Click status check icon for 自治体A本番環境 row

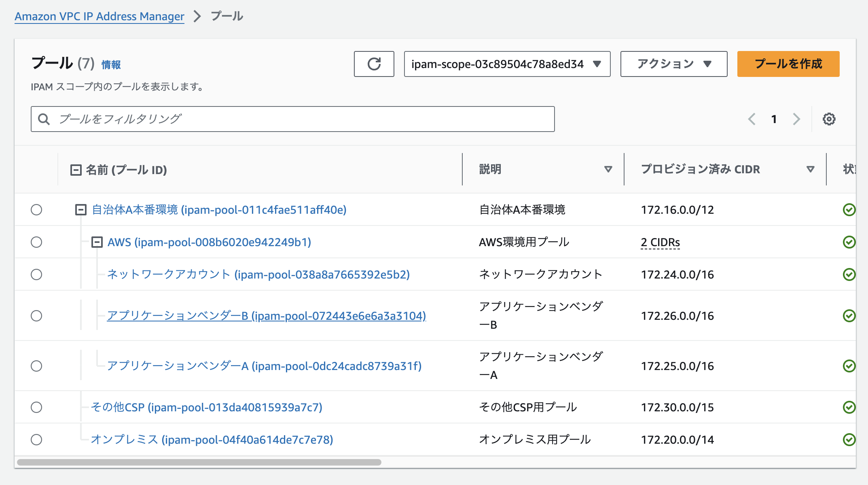click(849, 210)
